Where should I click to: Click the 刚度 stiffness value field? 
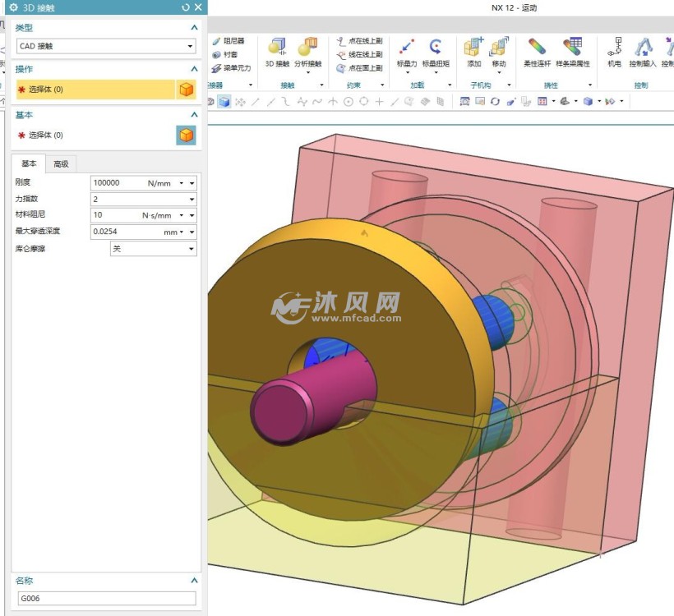(115, 183)
